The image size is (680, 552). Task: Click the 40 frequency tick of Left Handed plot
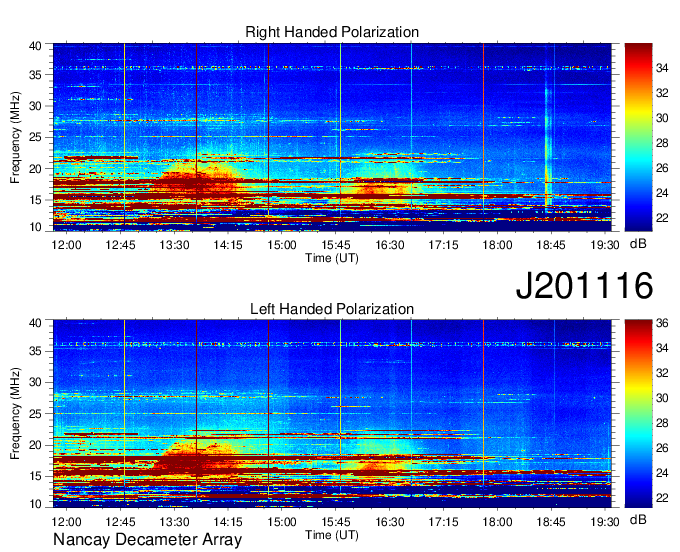tap(35, 323)
